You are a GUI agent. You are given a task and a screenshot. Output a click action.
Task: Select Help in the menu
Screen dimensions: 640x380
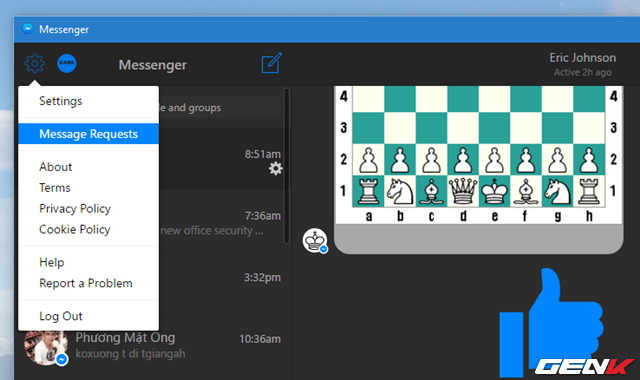[51, 262]
